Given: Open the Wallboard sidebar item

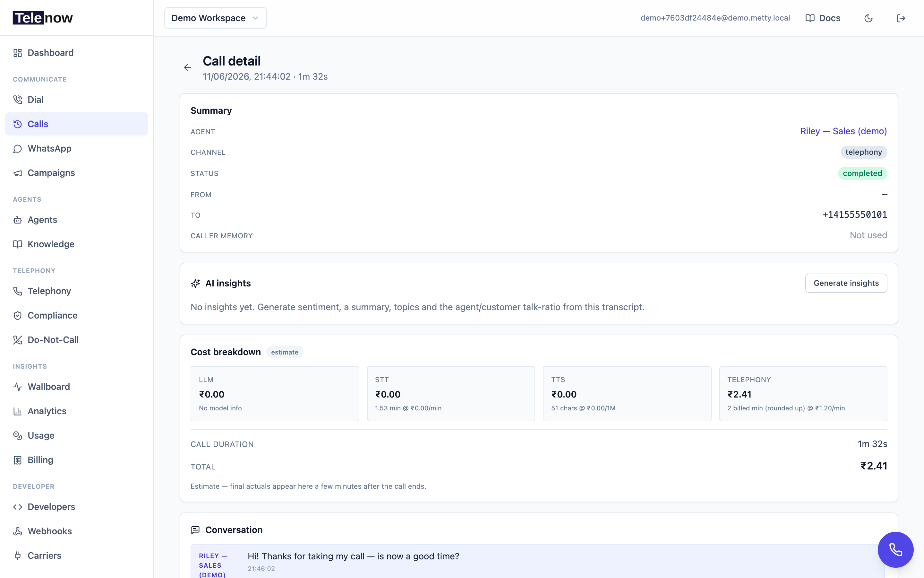Looking at the screenshot, I should coord(76,387).
